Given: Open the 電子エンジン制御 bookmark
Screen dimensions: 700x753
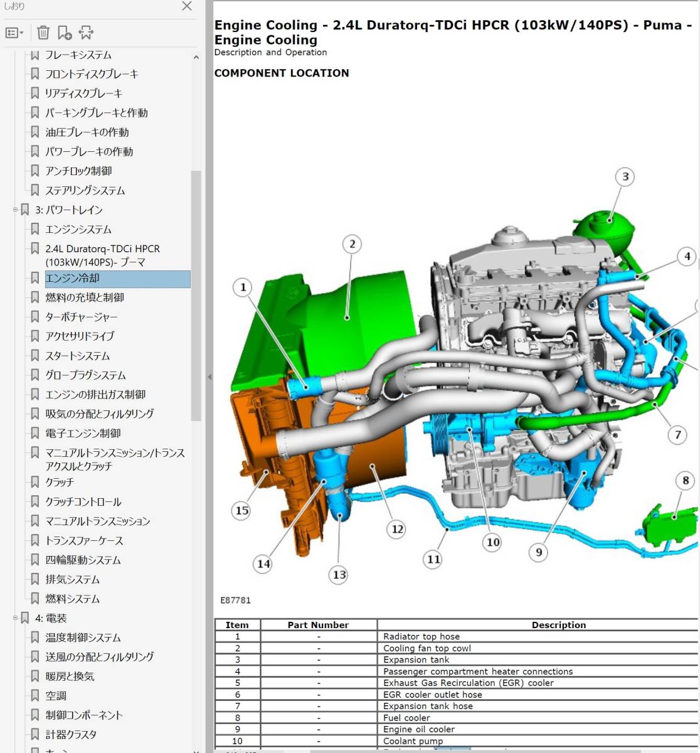Looking at the screenshot, I should coord(83,434).
